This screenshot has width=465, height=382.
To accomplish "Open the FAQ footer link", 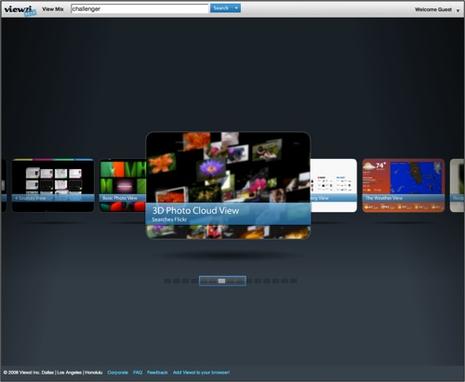I will coord(138,372).
